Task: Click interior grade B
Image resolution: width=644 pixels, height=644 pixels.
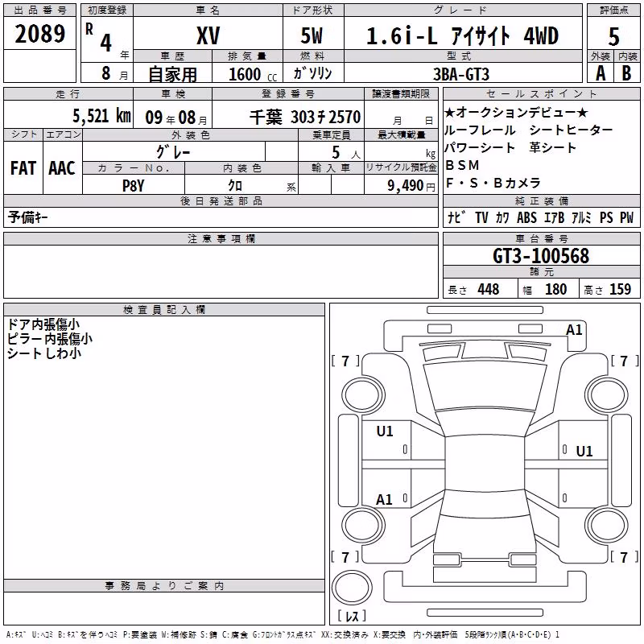Action: 626,73
